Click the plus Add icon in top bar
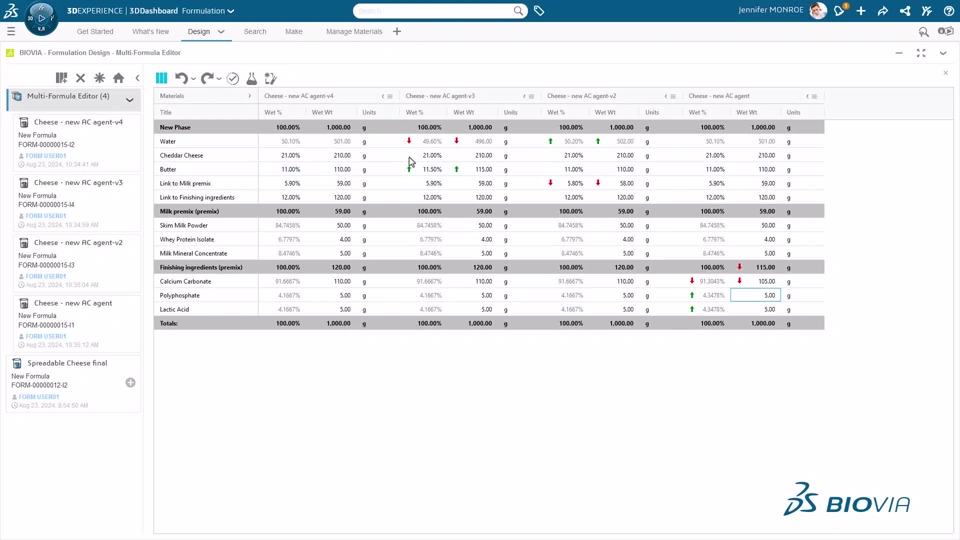This screenshot has width=960, height=540. coord(861,10)
